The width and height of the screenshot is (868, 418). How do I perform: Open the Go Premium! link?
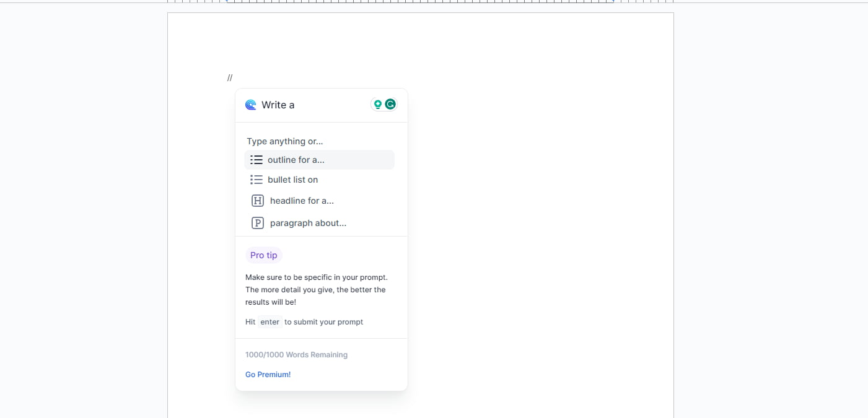[268, 374]
